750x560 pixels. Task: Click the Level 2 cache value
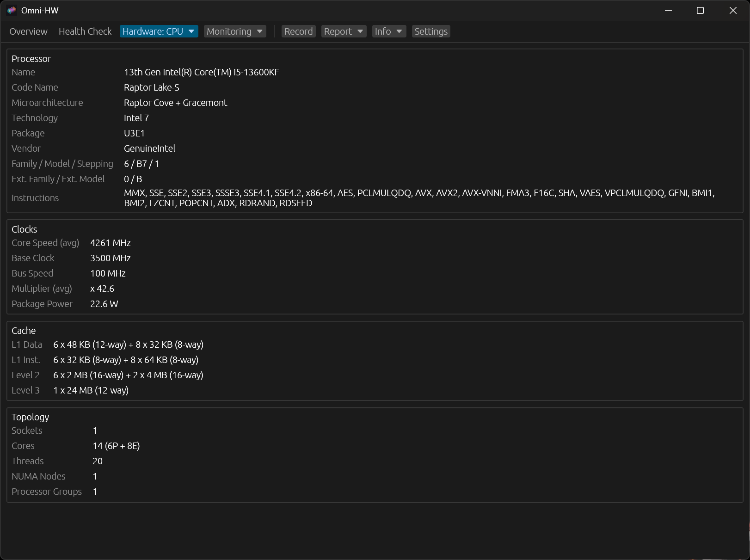point(129,375)
